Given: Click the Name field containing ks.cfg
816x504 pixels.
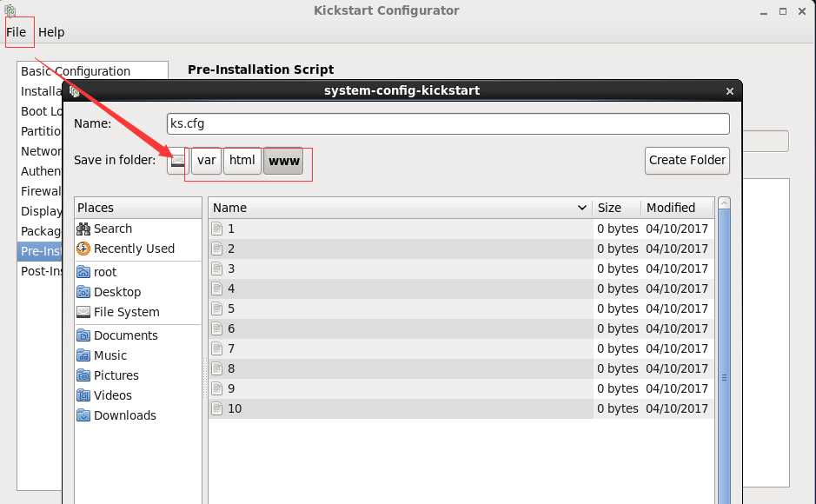Looking at the screenshot, I should pyautogui.click(x=448, y=123).
